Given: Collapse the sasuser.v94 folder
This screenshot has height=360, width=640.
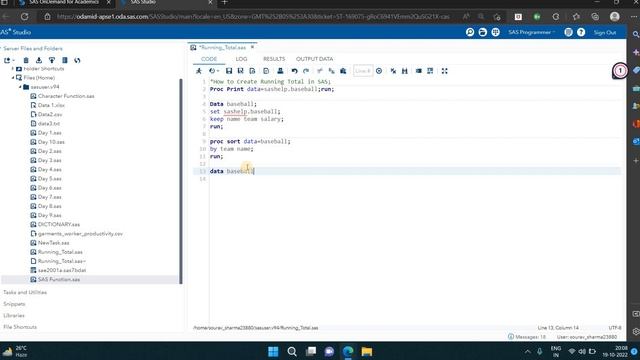Looking at the screenshot, I should [20, 87].
